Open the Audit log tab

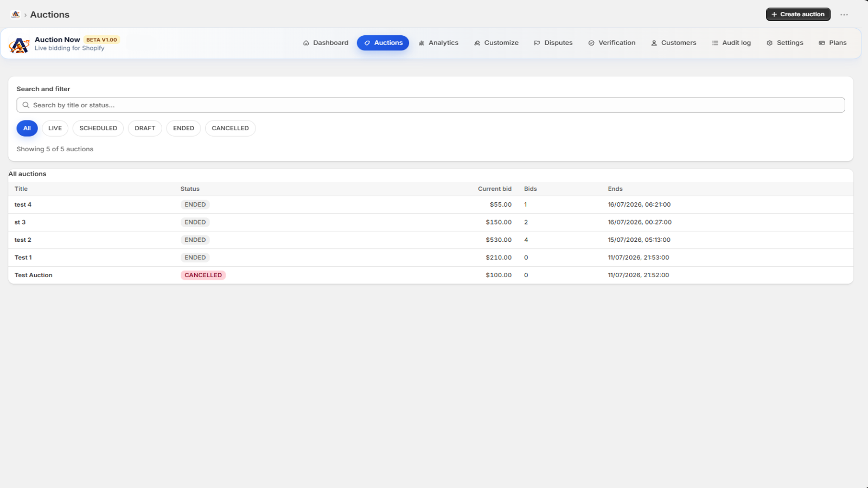click(731, 43)
